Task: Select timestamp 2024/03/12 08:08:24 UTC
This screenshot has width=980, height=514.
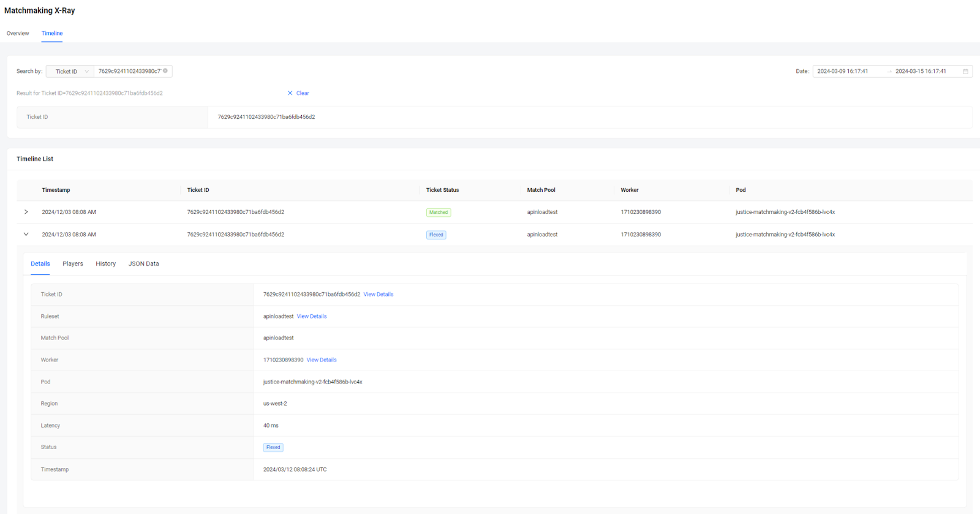Action: (295, 470)
